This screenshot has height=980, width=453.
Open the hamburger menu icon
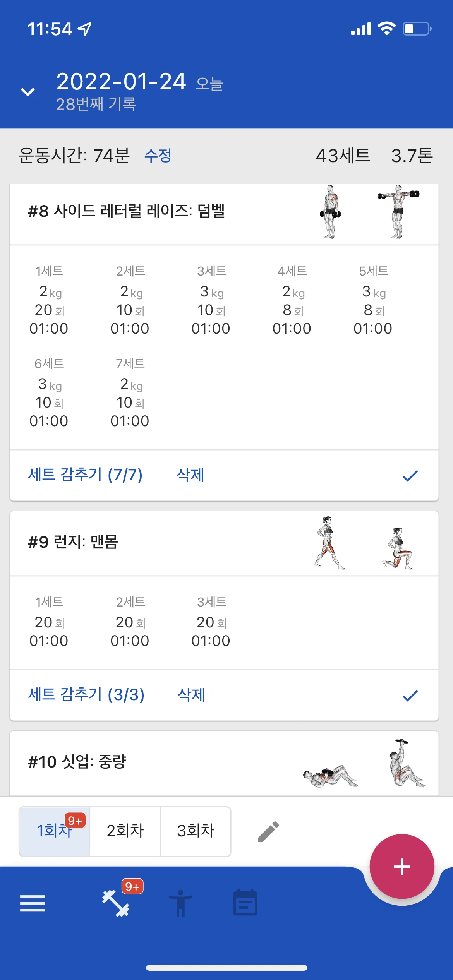click(x=32, y=903)
